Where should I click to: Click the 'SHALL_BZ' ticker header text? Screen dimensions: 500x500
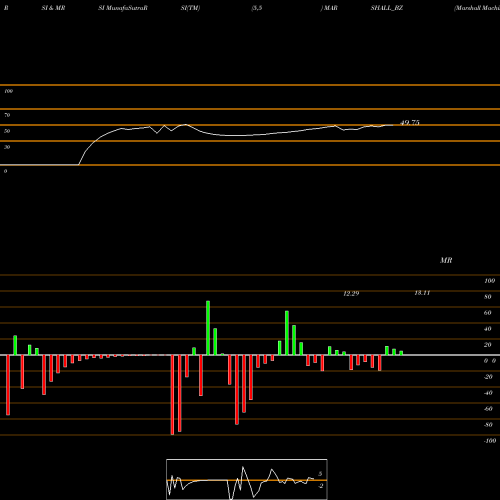387,8
